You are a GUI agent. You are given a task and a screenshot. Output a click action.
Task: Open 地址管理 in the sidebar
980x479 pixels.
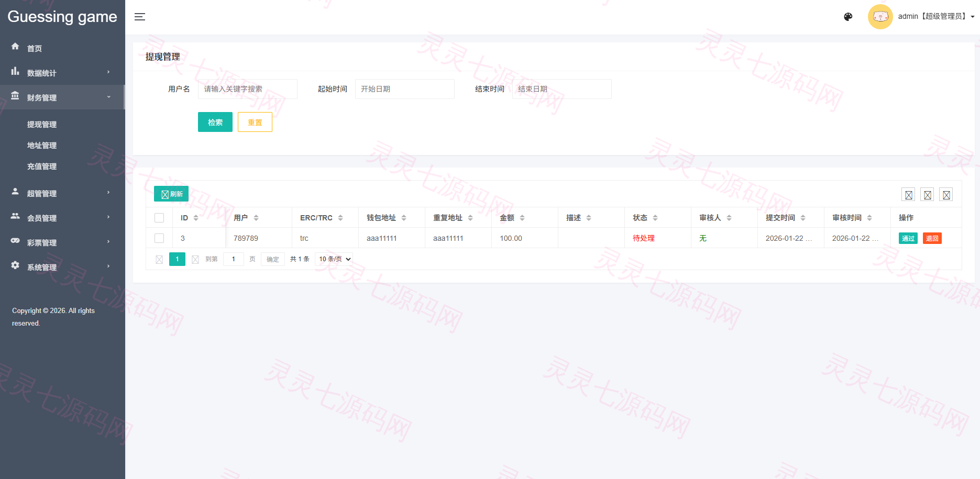point(42,146)
